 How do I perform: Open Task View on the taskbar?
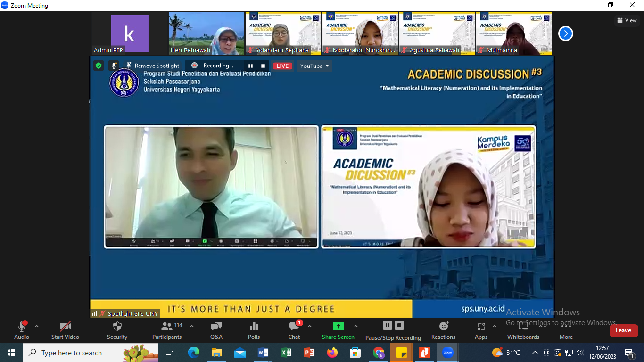click(x=170, y=353)
